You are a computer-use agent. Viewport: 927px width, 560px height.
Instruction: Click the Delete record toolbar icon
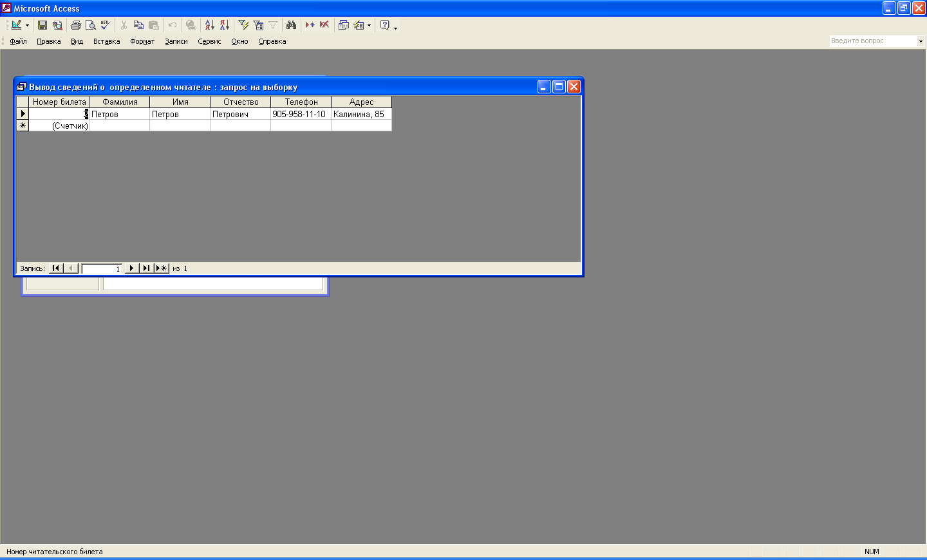point(324,25)
